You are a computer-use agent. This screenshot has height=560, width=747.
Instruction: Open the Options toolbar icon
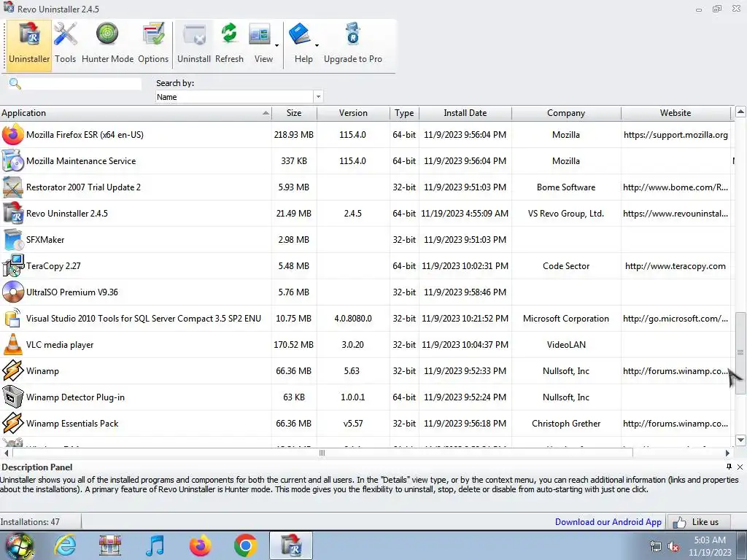[x=153, y=34]
